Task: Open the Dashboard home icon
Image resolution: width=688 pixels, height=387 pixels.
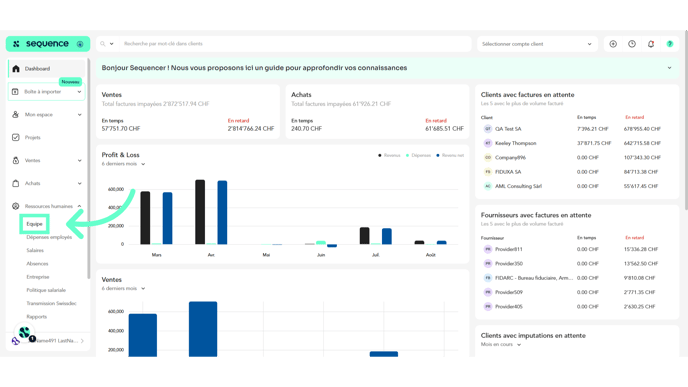Action: pyautogui.click(x=16, y=68)
